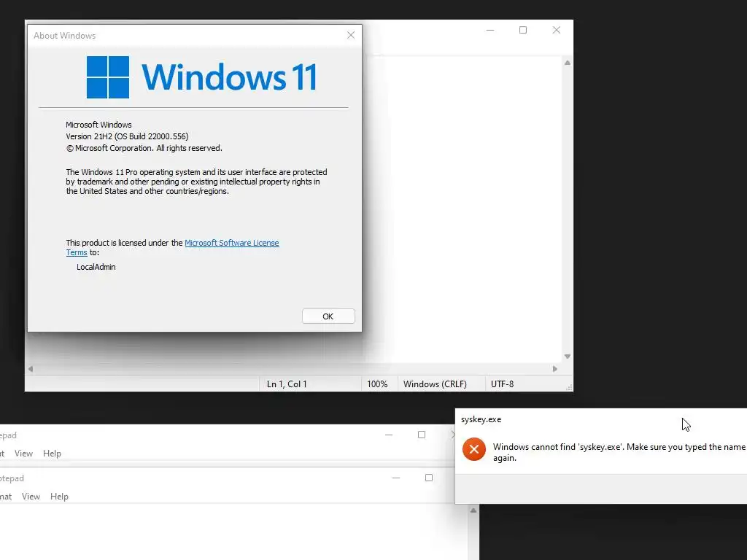Viewport: 747px width, 560px height.
Task: Click the syskey.exe dialog title
Action: pos(481,419)
